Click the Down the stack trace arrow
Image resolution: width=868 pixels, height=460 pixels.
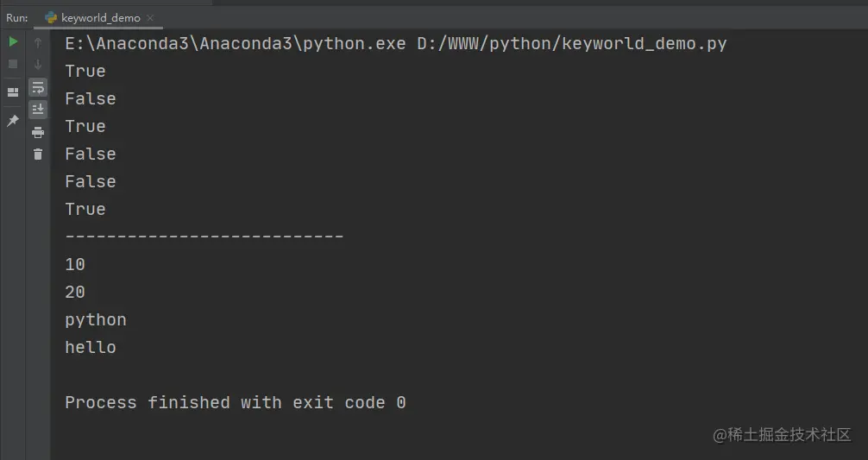[38, 65]
